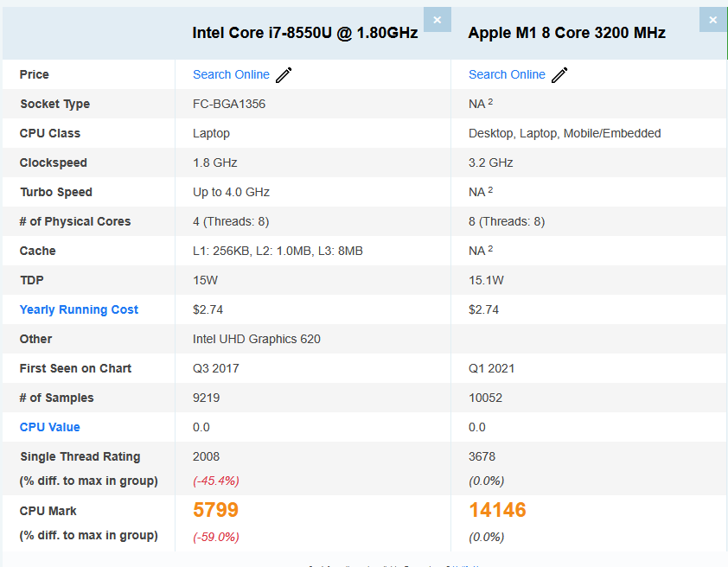This screenshot has height=567, width=728.
Task: Remove the Intel Core i7-8550U column
Action: point(437,20)
